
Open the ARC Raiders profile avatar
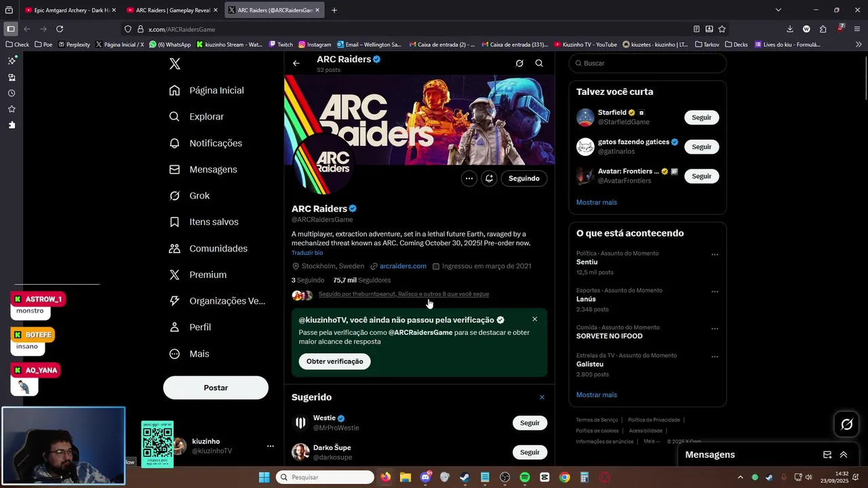322,163
